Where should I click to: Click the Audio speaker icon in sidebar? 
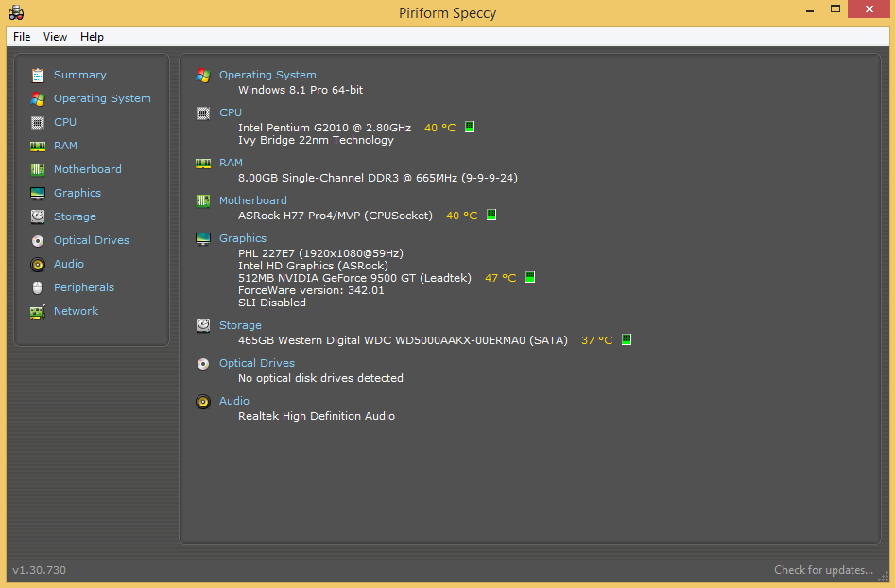tap(38, 265)
